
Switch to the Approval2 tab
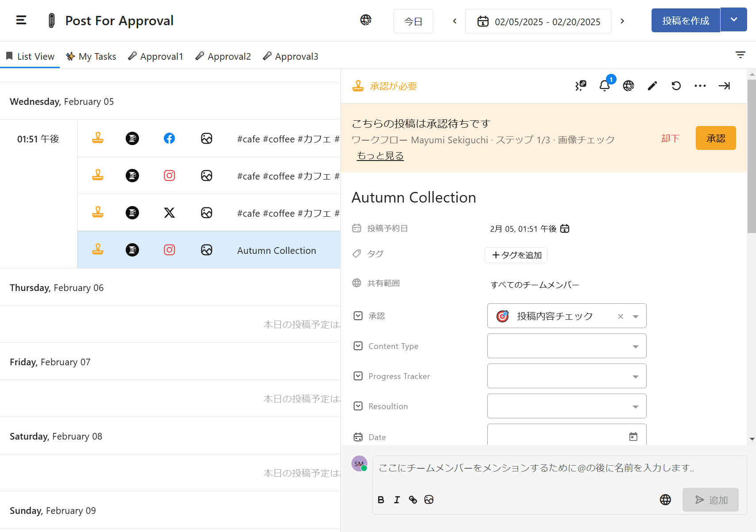coord(224,57)
